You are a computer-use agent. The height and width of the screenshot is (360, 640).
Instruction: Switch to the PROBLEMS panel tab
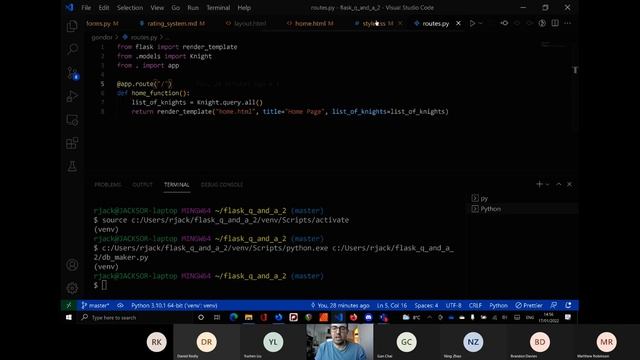[108, 185]
